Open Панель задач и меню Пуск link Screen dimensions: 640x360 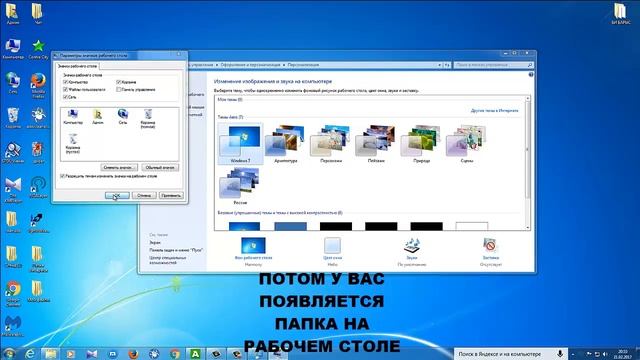click(176, 250)
